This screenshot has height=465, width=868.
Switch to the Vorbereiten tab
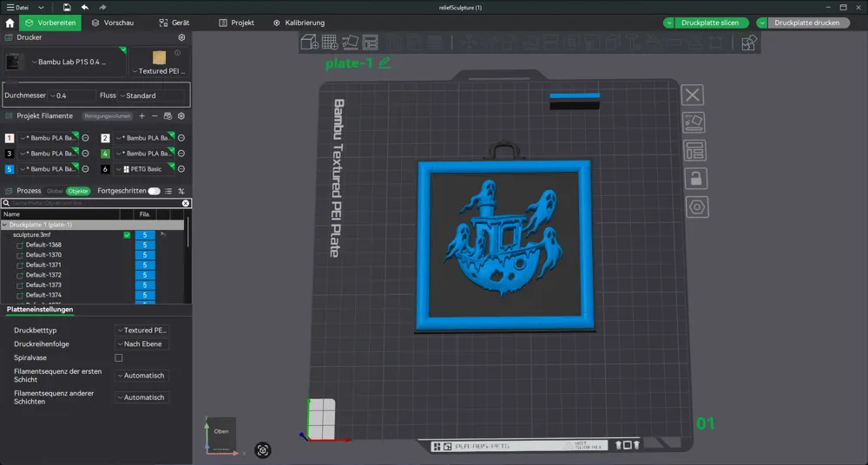[x=50, y=23]
